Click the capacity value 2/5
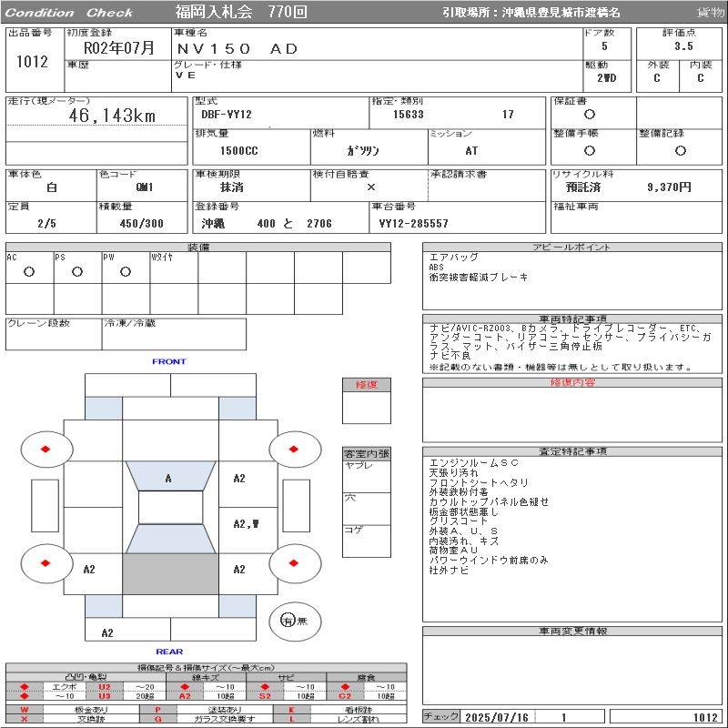The image size is (728, 728). (x=47, y=223)
